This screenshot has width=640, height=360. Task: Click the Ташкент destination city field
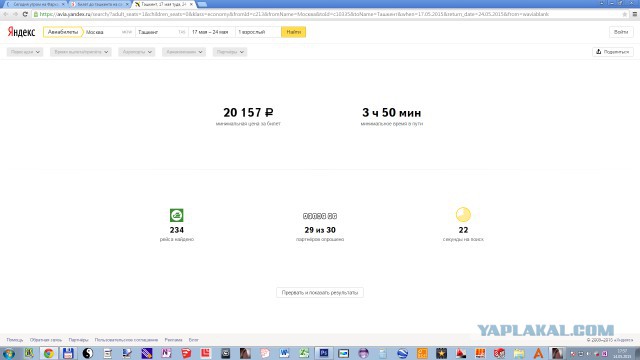click(161, 32)
